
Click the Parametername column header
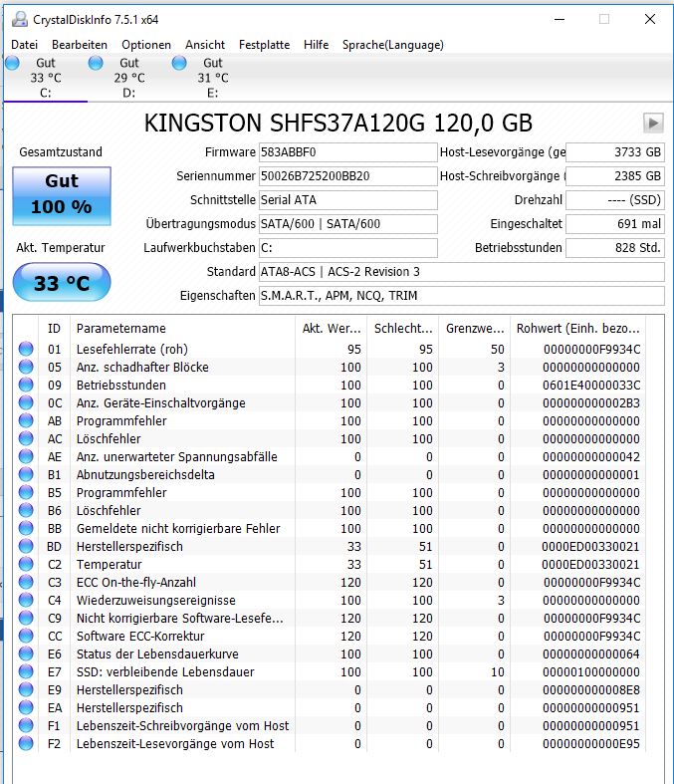tap(182, 328)
